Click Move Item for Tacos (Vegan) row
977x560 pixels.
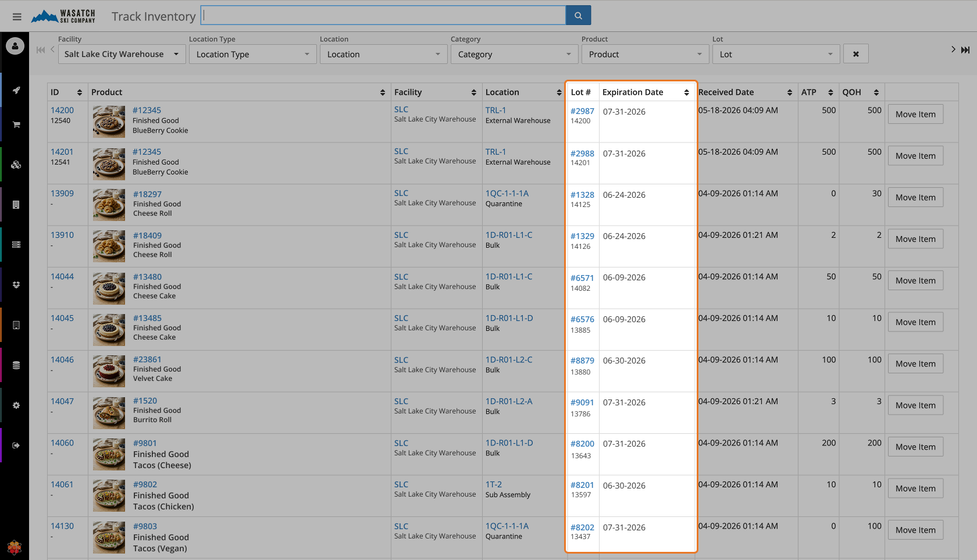point(915,530)
